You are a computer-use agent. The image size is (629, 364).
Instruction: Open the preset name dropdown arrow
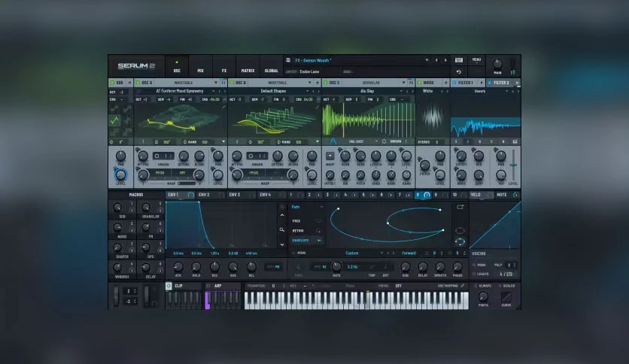(x=427, y=60)
